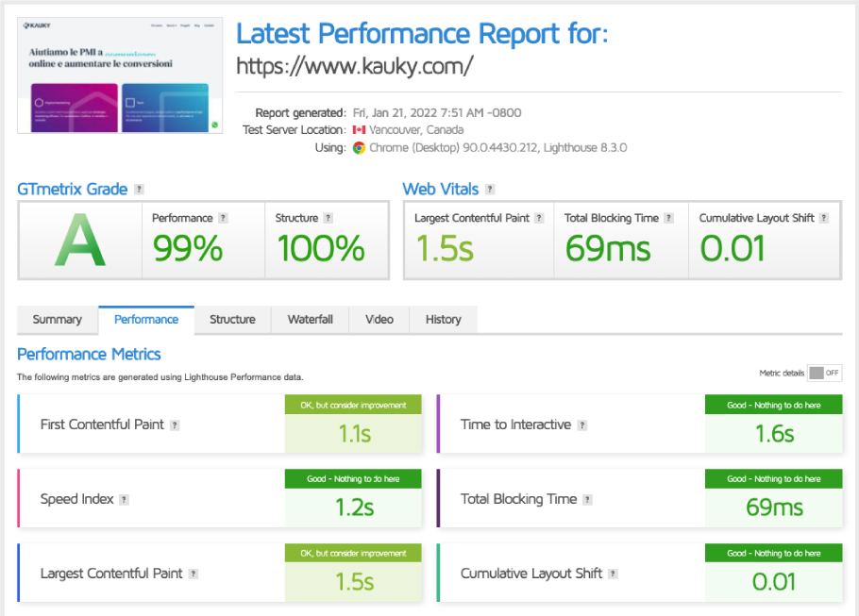Click the 100% Structure score

point(321,249)
